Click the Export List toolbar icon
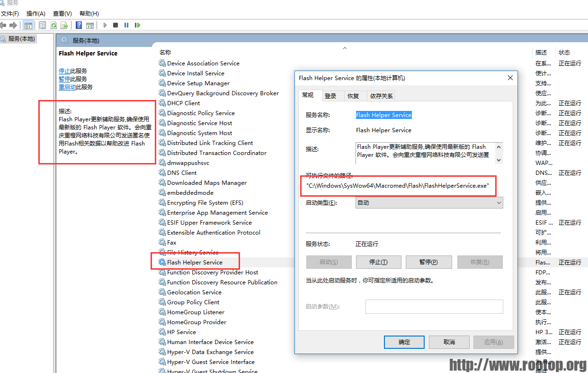This screenshot has height=373, width=588. point(64,25)
